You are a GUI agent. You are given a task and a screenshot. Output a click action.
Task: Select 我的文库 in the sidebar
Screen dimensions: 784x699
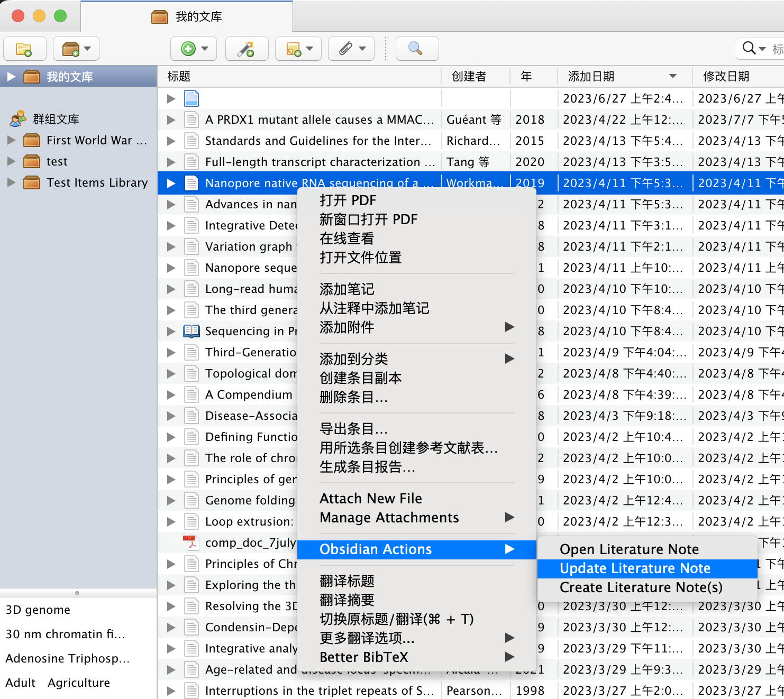(x=69, y=77)
